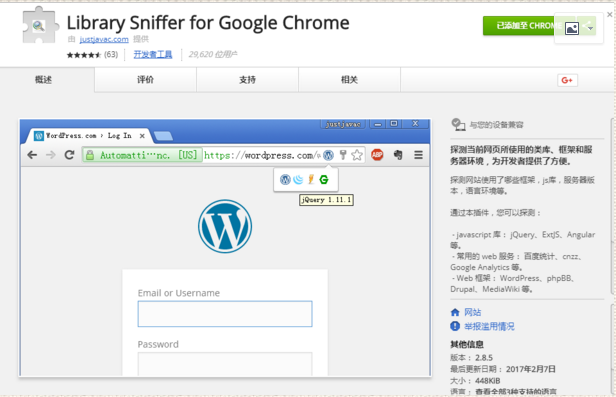This screenshot has height=397, width=616.
Task: Click the jQuery 1.11.1 tooltip label
Action: click(x=326, y=200)
